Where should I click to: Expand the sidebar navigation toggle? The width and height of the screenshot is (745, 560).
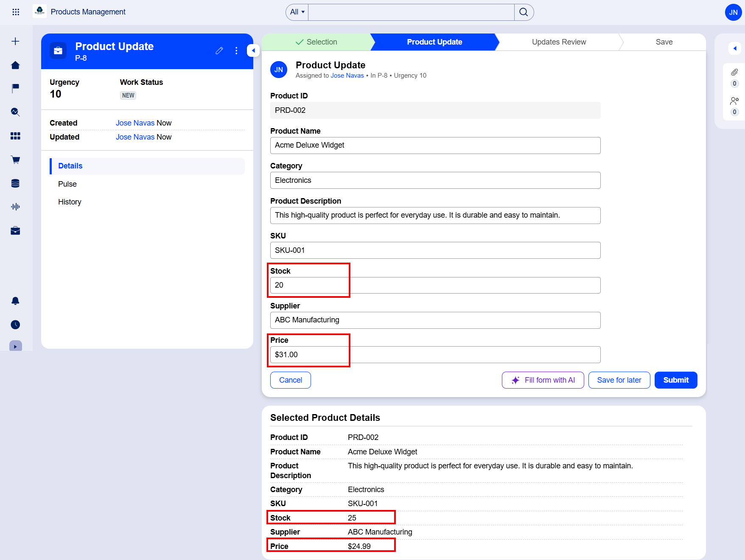coord(15,346)
